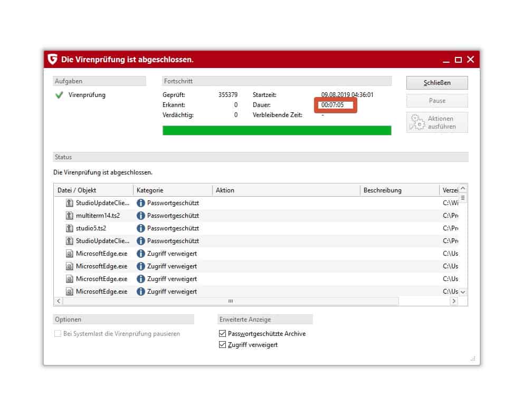Sort by the 'Datei / Objekt' column header
The image size is (532, 397).
pyautogui.click(x=93, y=190)
